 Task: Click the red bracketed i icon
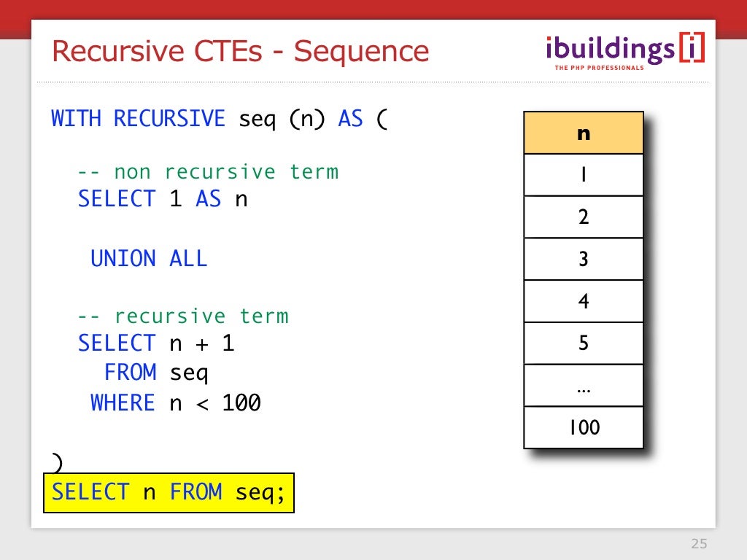[692, 47]
